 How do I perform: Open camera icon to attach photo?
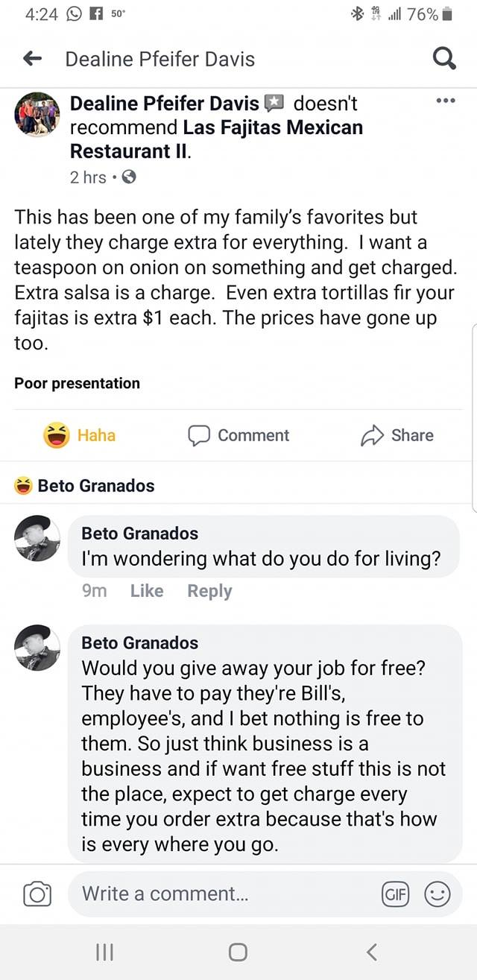pos(37,894)
